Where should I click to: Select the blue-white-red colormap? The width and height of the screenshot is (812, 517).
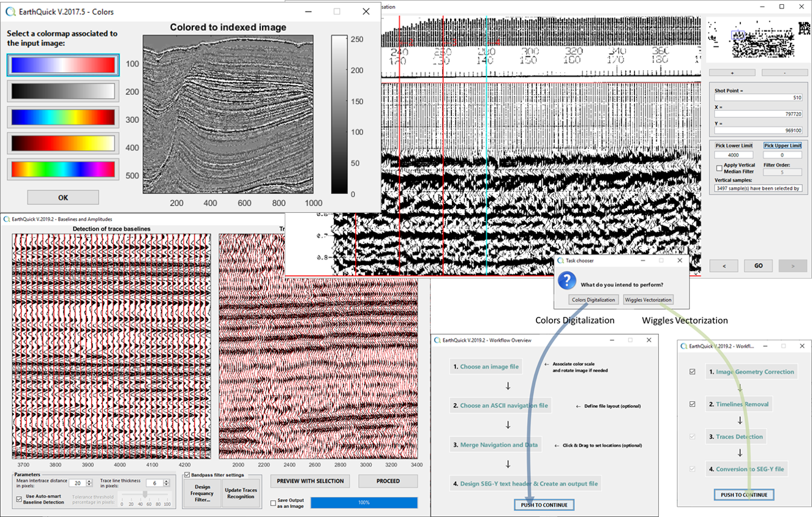[63, 65]
